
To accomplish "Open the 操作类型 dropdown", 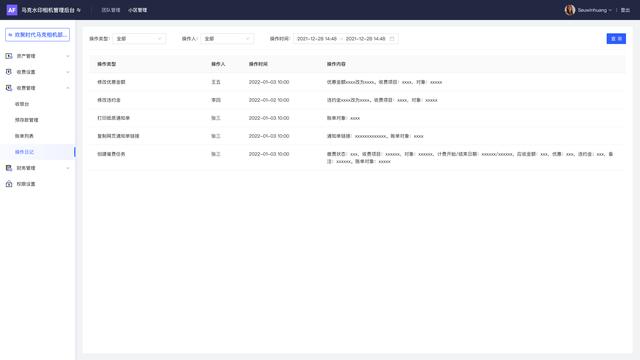I will click(x=139, y=39).
